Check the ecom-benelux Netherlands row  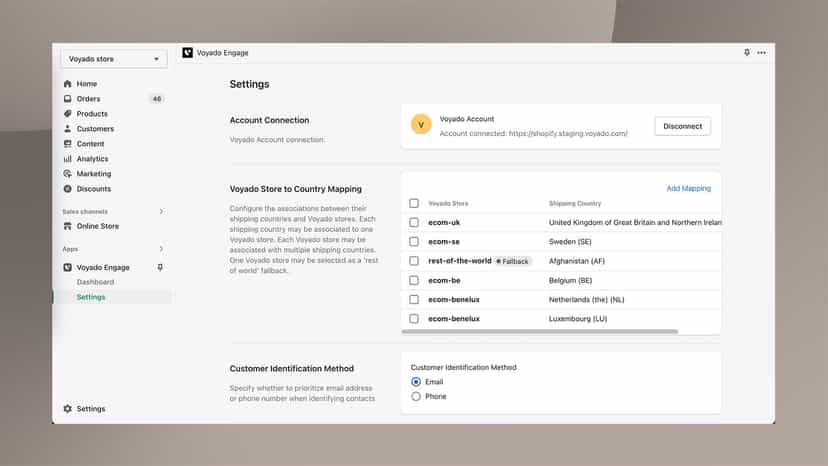coord(414,300)
